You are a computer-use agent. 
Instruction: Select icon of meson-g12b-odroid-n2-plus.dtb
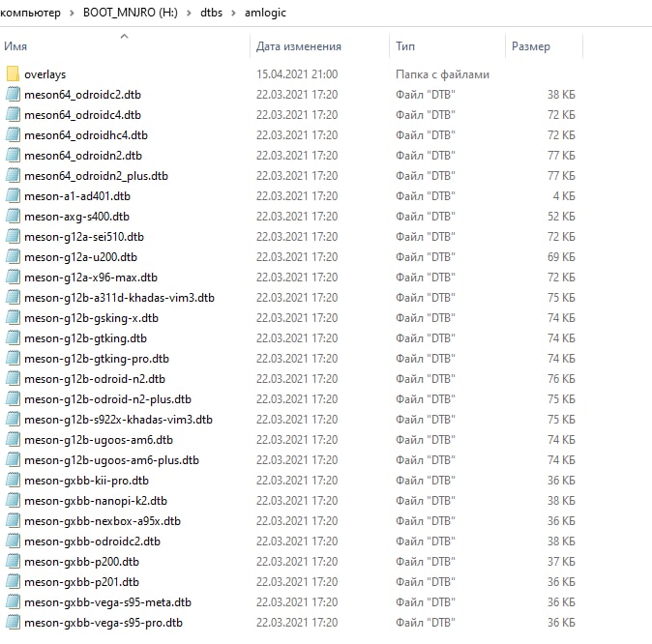click(13, 399)
